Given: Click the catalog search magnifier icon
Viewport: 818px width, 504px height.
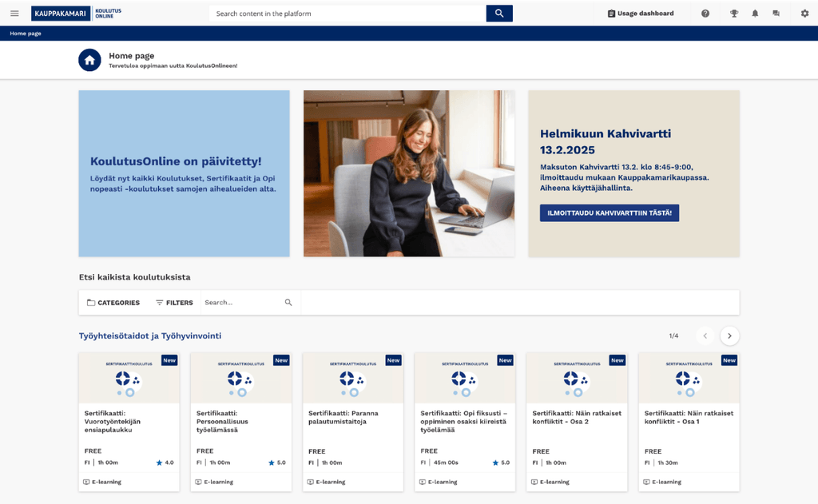Looking at the screenshot, I should click(288, 303).
